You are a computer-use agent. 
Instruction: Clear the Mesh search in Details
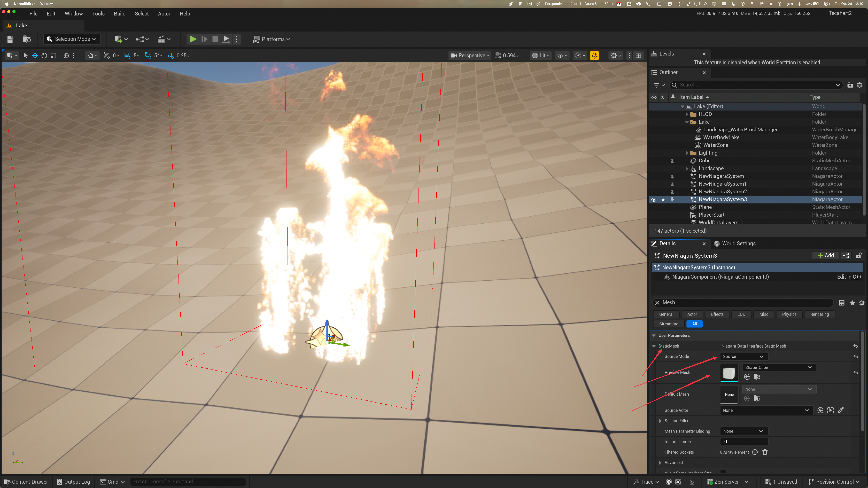coord(657,302)
